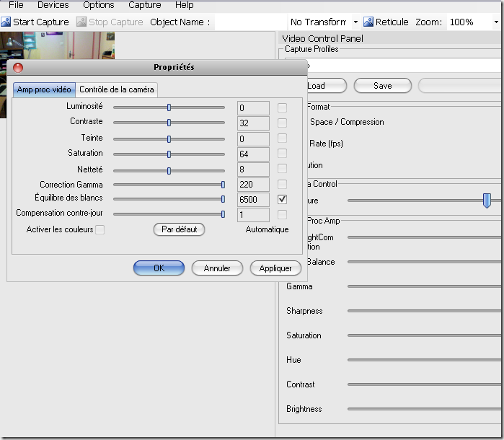Click Save in Capture Profiles
The image size is (504, 440).
(382, 86)
